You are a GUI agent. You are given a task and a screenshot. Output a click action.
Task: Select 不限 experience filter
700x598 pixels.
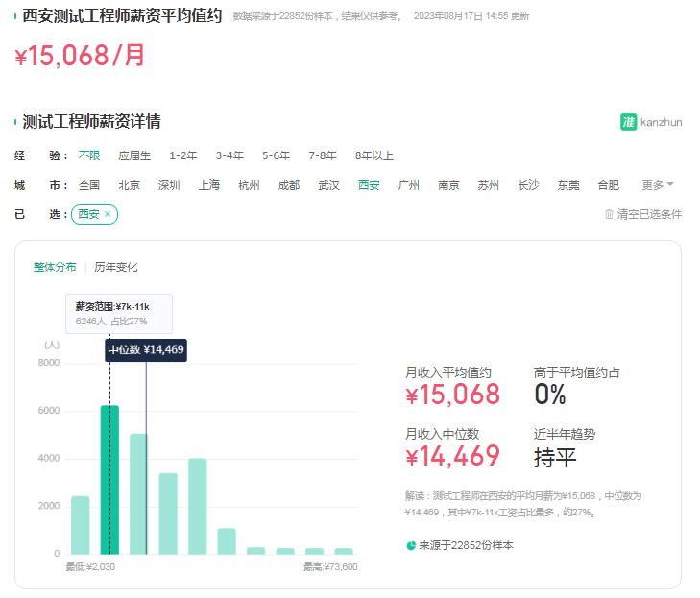pos(89,155)
